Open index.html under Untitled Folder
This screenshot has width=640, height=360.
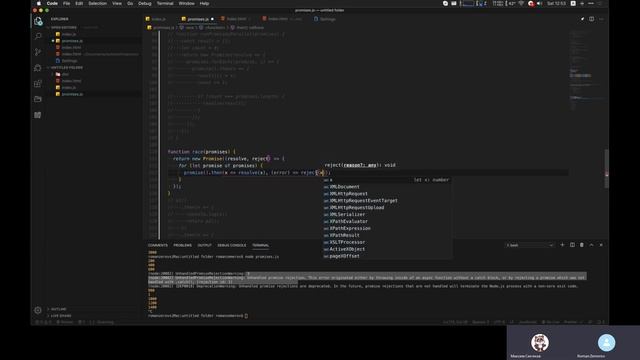(71, 81)
